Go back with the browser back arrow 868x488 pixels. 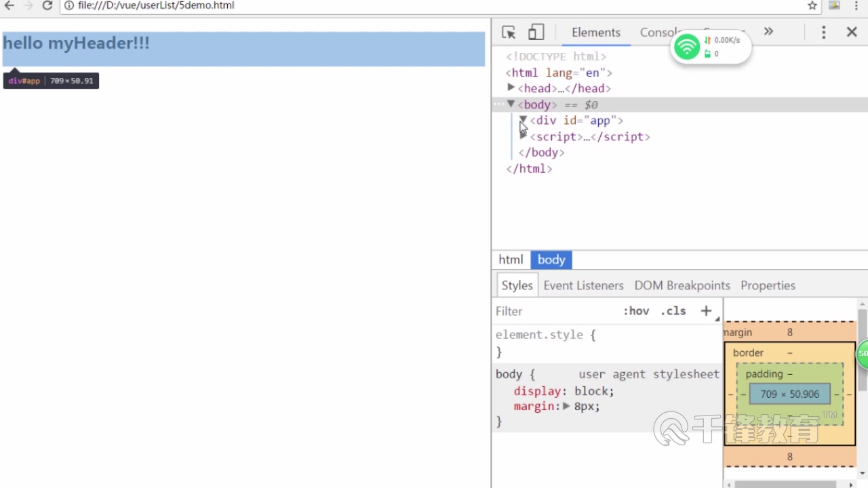tap(9, 5)
